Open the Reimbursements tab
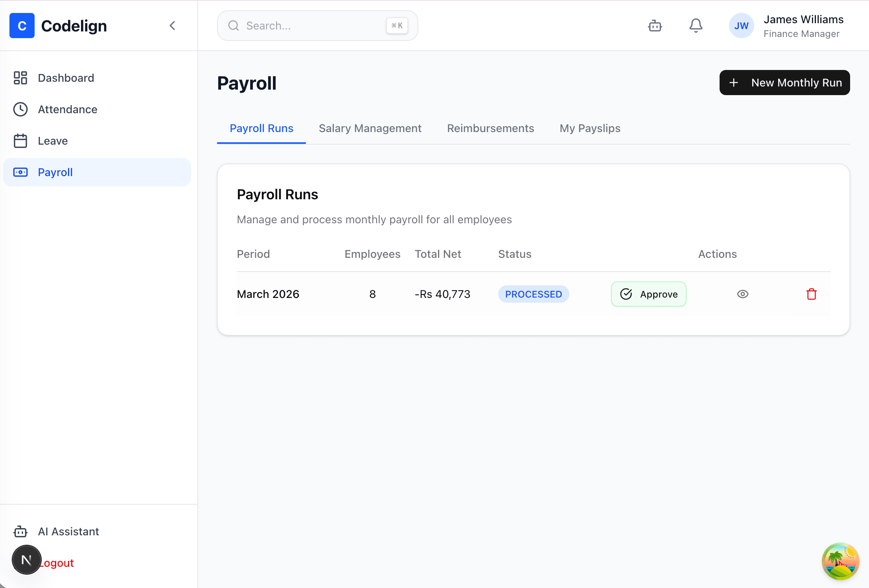This screenshot has height=588, width=869. point(490,128)
